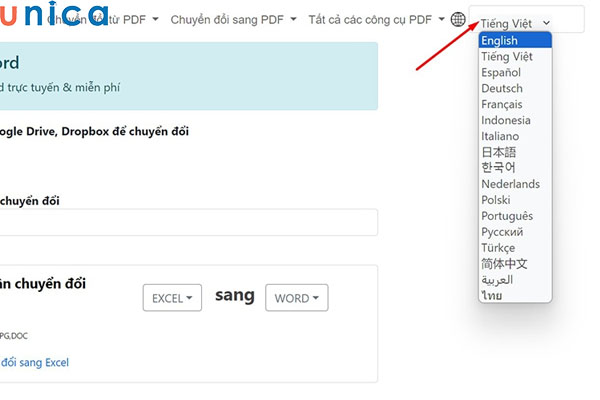Open the Tiếng Việt language dropdown
600x400 pixels.
click(x=515, y=22)
